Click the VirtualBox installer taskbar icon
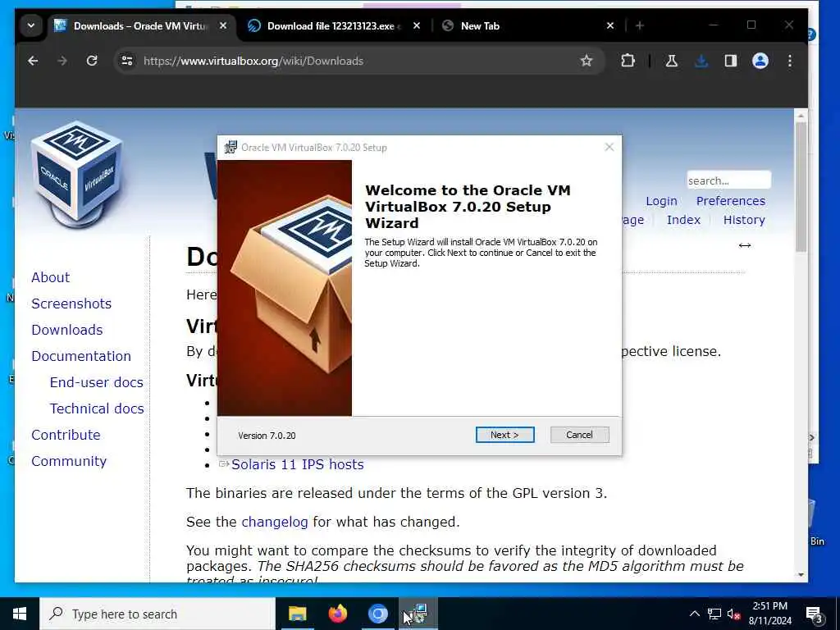This screenshot has width=840, height=630. [x=418, y=614]
